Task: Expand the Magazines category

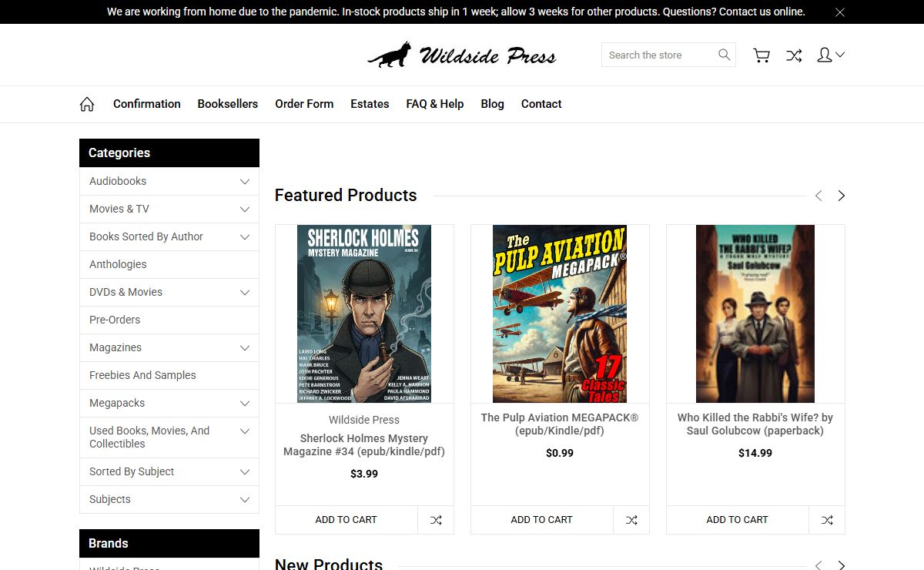Action: [x=245, y=348]
